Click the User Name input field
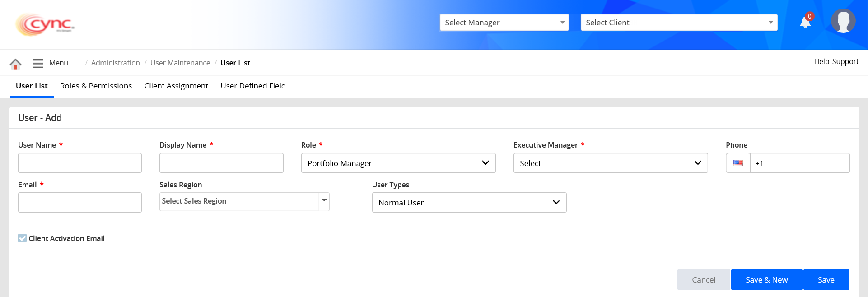The width and height of the screenshot is (868, 297). tap(79, 163)
